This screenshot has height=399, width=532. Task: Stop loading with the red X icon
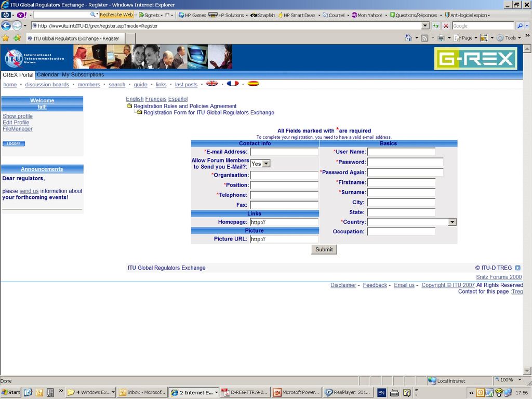446,26
